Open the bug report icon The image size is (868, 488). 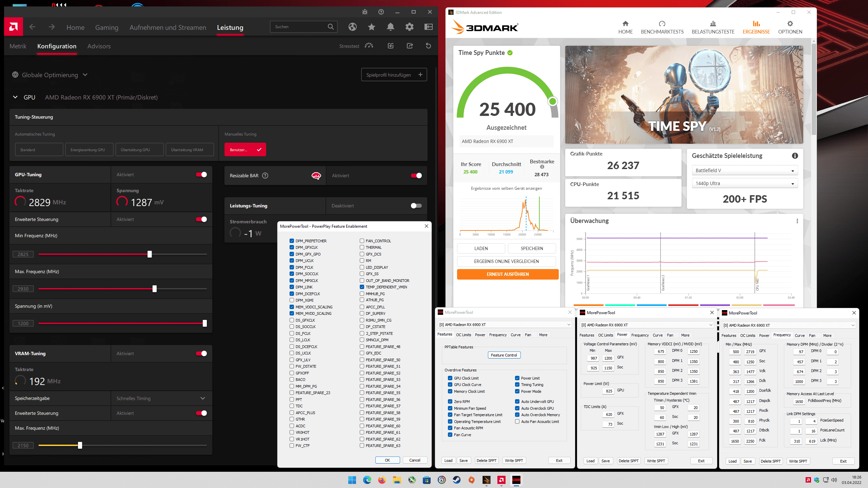click(x=365, y=12)
